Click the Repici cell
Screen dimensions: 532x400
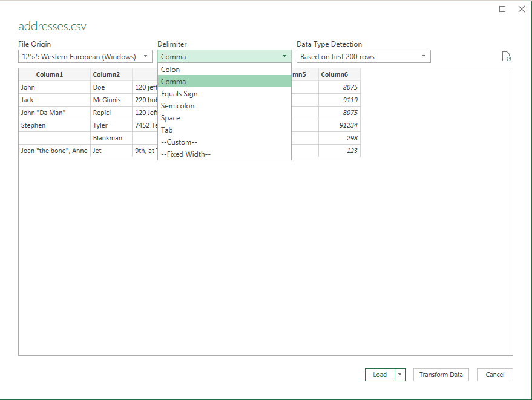111,113
